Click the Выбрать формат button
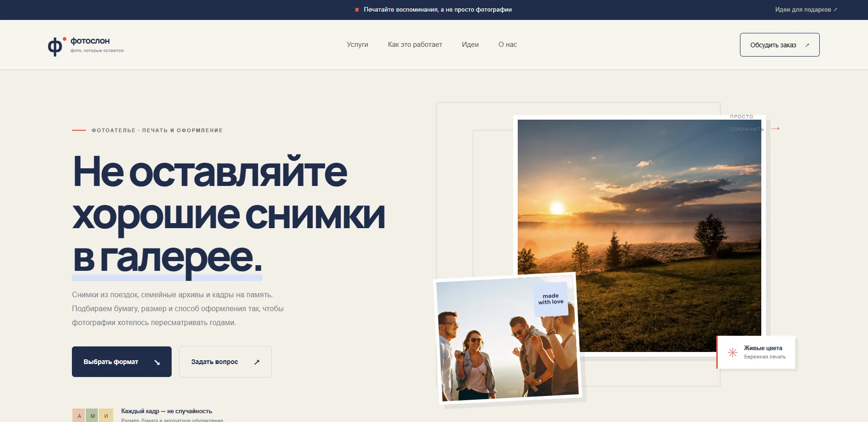Viewport: 868px width, 422px height. [122, 362]
